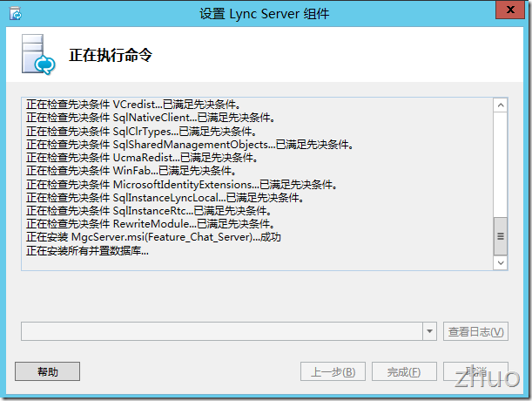Select the RewriteModule prerequisite line
This screenshot has width=532, height=401.
151,224
